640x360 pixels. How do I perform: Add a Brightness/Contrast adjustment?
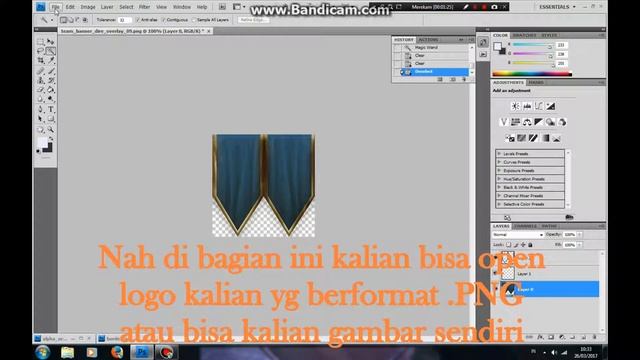click(x=516, y=106)
